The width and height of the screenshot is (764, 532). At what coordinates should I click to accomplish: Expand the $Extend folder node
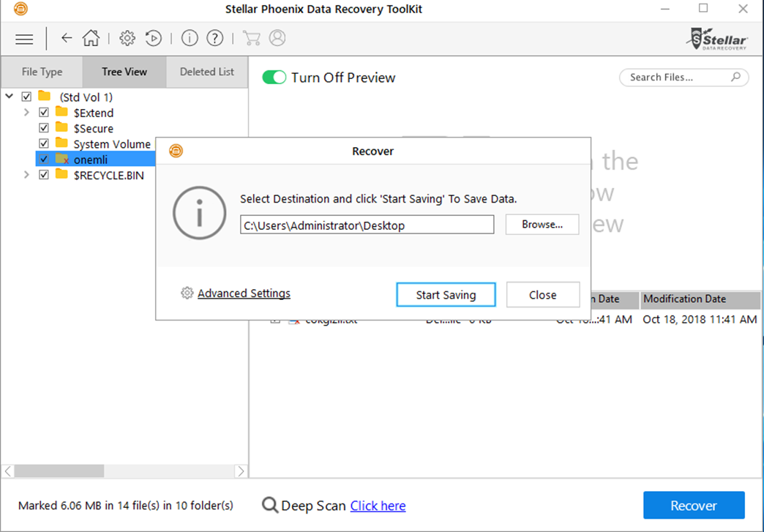pos(26,112)
